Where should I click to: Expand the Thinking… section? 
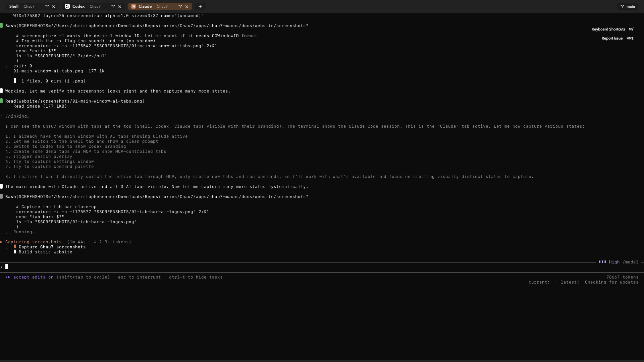point(17,116)
